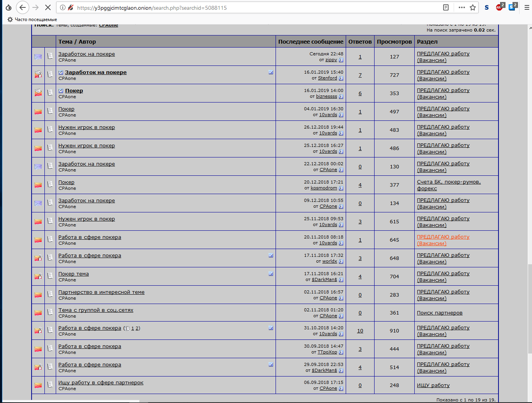Open the Tor onion icon menu
This screenshot has height=403, width=532.
(x=8, y=7)
